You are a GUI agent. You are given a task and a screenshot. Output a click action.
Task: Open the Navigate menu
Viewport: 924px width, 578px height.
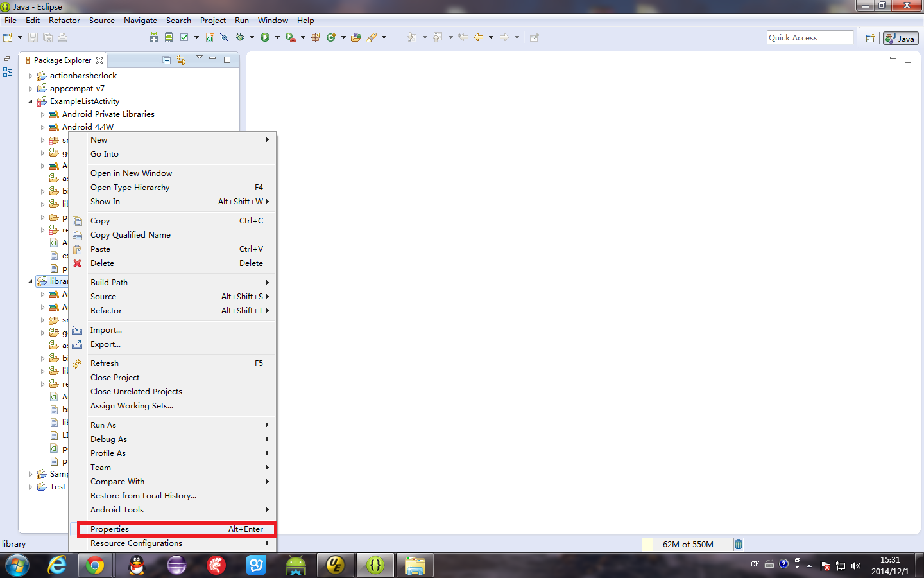[x=141, y=21]
